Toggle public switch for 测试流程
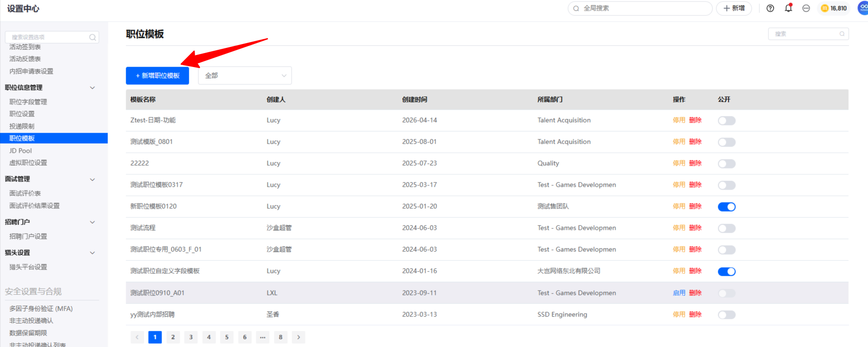 click(726, 228)
